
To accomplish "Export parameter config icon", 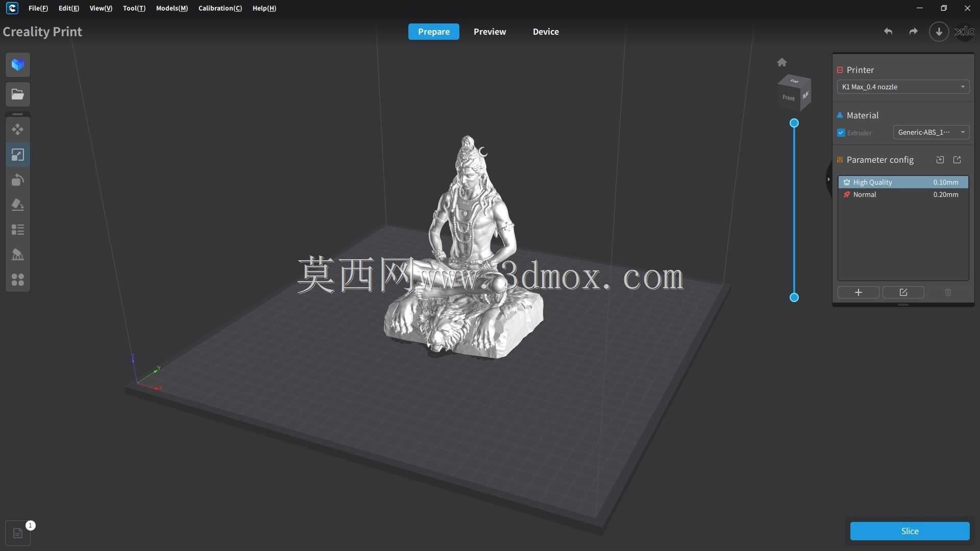I will coord(957,160).
